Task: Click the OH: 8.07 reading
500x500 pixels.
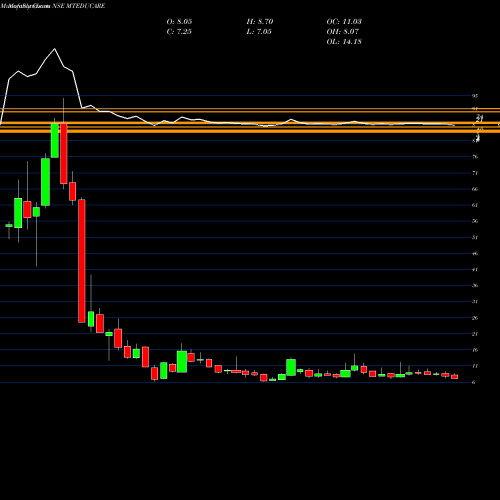Action: (343, 32)
